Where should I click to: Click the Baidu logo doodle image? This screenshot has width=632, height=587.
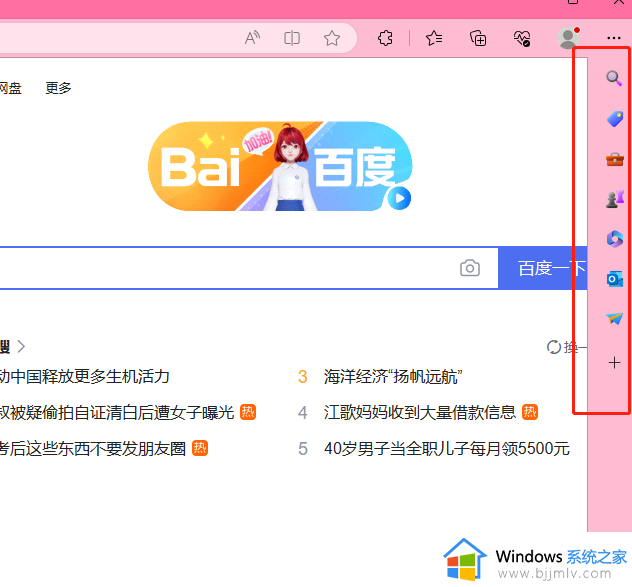(280, 166)
